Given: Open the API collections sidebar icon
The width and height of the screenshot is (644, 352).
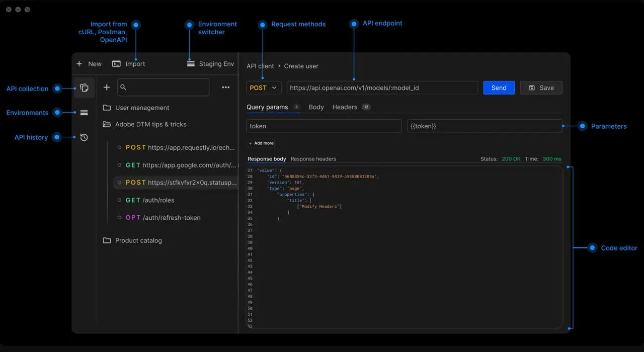Looking at the screenshot, I should [x=84, y=87].
